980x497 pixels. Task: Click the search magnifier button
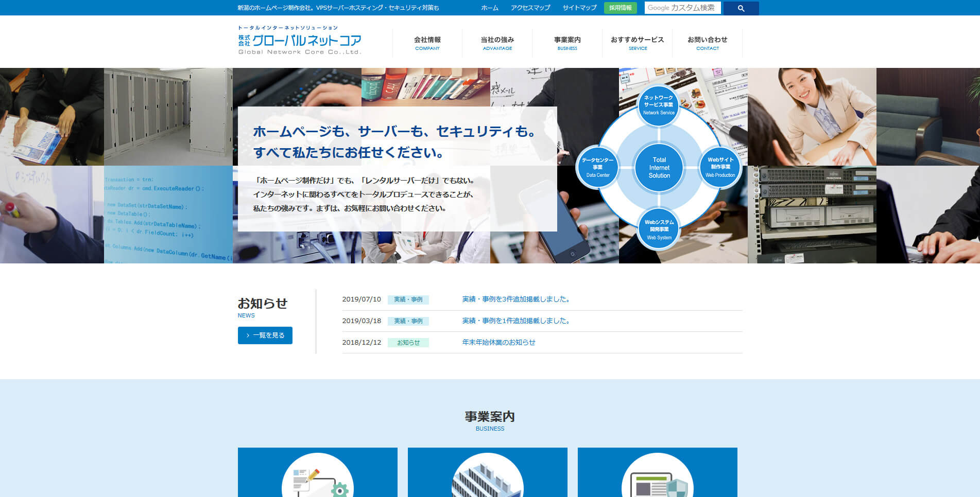click(x=741, y=8)
